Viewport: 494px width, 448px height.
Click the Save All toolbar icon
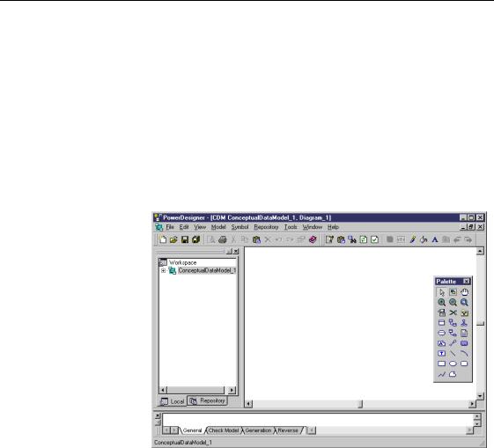click(x=196, y=239)
